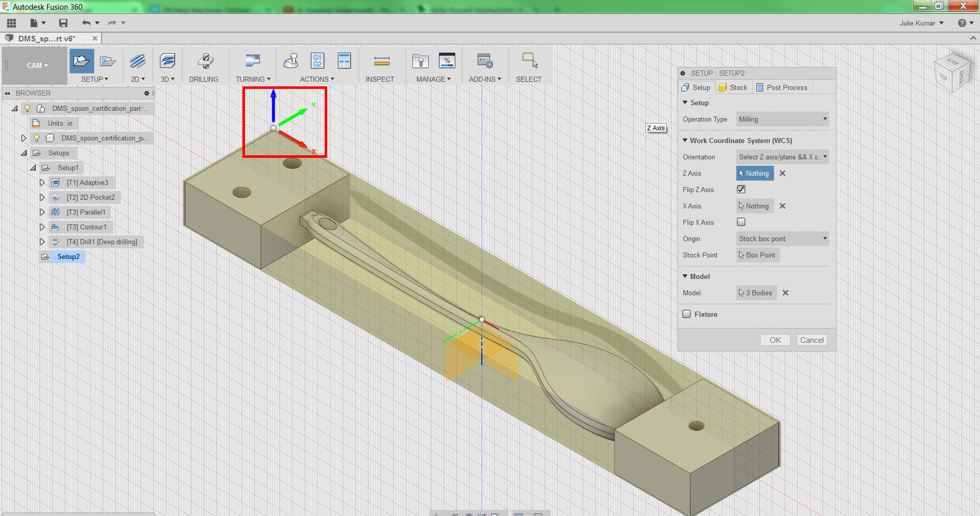Select [T2] 2D Pocket2 in browser

(x=91, y=197)
